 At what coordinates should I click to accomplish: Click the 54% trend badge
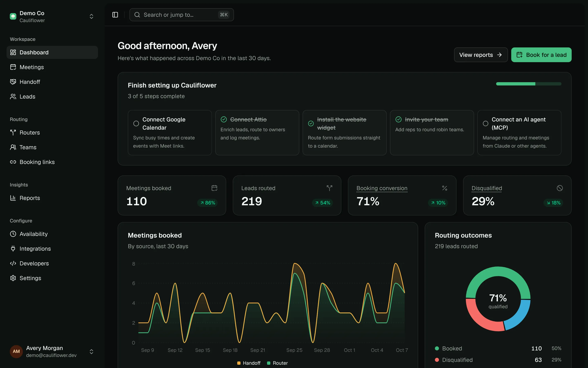point(322,203)
